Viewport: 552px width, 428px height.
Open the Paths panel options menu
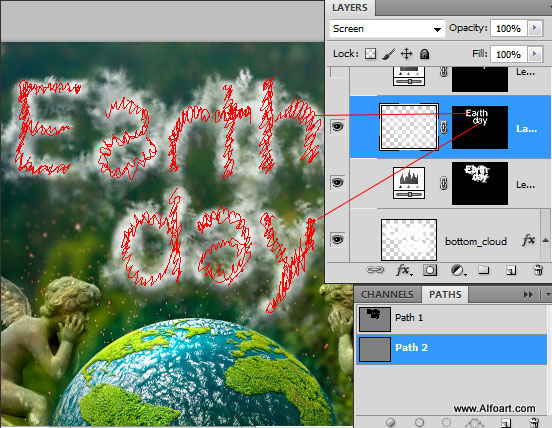[x=547, y=294]
